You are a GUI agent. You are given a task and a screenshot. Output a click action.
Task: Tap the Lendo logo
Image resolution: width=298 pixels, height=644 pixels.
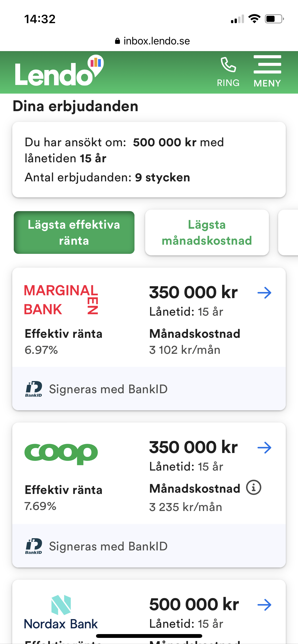(x=59, y=71)
